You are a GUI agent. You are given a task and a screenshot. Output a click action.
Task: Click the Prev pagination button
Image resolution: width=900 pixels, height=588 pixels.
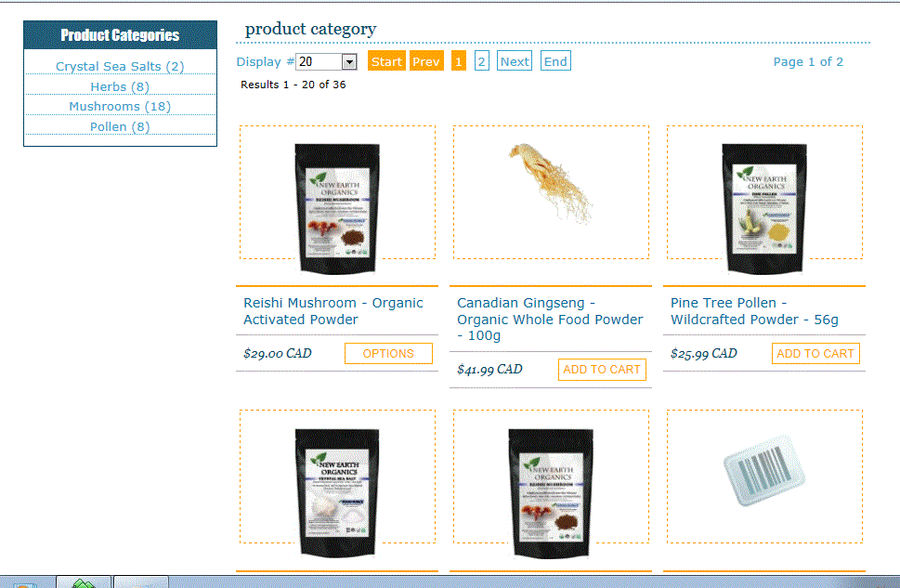[x=426, y=61]
